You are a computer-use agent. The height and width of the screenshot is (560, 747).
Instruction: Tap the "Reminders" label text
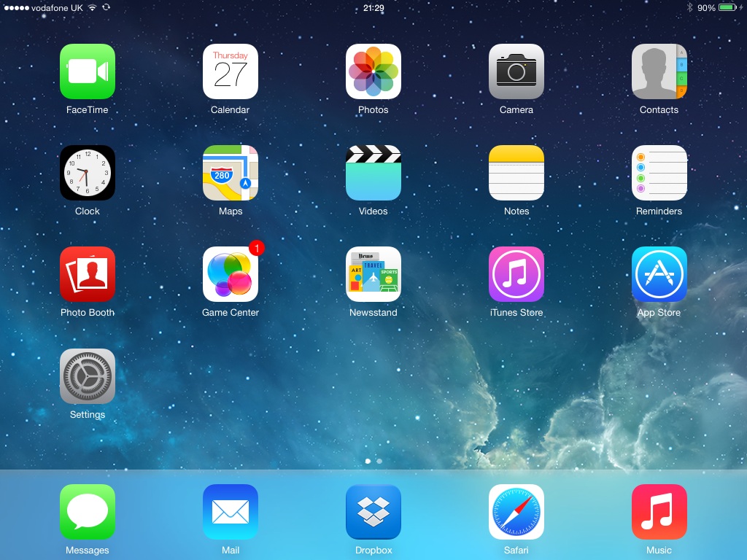click(659, 211)
